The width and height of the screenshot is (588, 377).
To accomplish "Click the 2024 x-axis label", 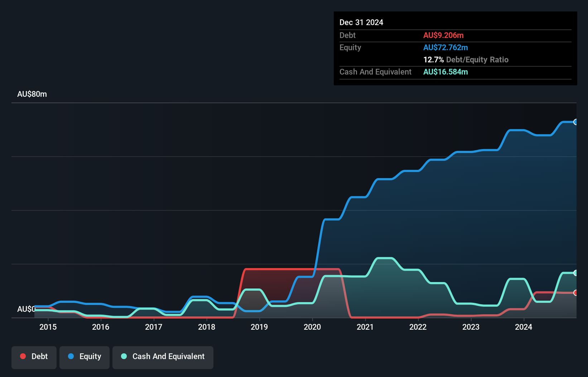I will click(524, 327).
